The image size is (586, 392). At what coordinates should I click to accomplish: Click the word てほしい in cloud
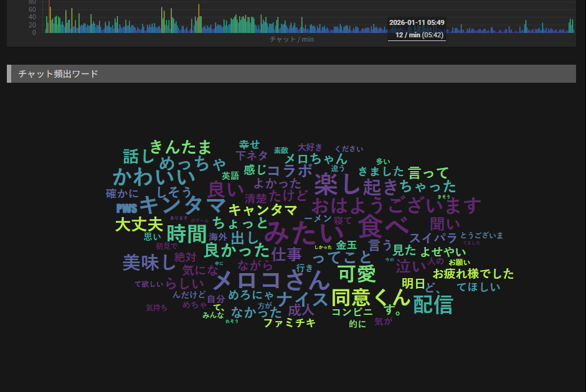click(x=478, y=287)
